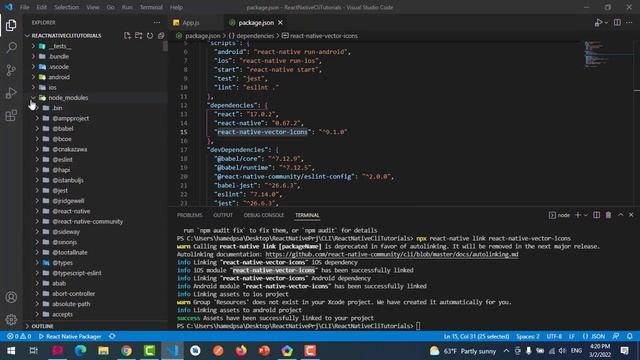
Task: Select the @types folder row
Action: (x=95, y=262)
